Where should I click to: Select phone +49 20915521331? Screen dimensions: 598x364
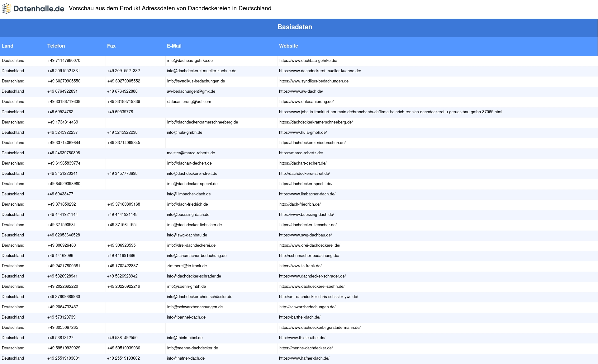coord(64,71)
